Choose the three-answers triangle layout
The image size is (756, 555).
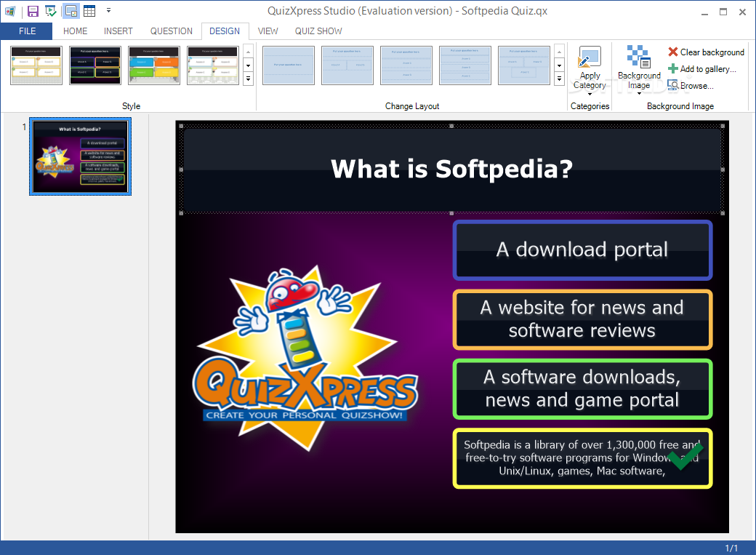click(x=523, y=65)
